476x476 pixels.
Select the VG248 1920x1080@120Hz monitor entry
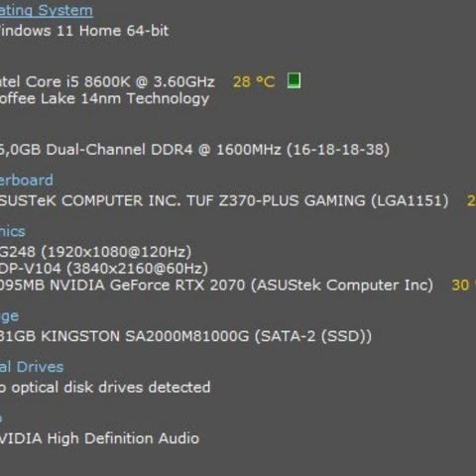click(x=95, y=252)
